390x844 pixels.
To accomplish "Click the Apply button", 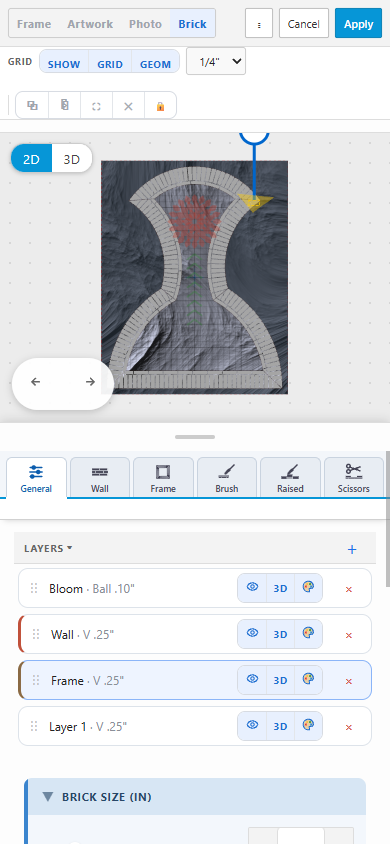I will point(358,24).
